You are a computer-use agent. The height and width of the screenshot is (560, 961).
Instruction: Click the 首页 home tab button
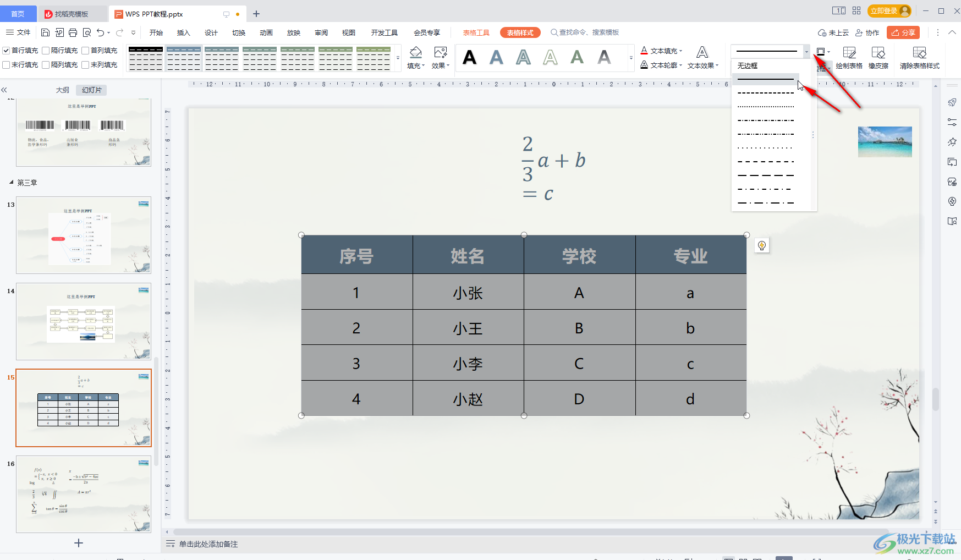(x=18, y=14)
